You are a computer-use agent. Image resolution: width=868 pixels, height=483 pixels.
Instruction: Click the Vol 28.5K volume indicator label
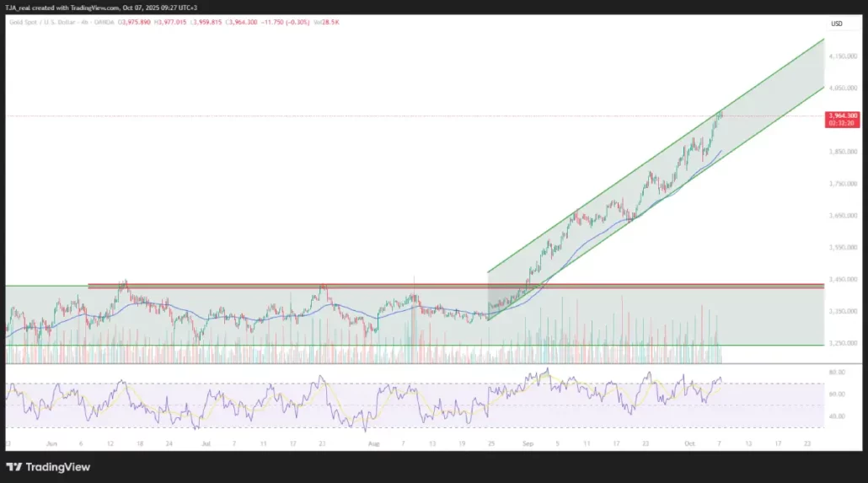325,22
